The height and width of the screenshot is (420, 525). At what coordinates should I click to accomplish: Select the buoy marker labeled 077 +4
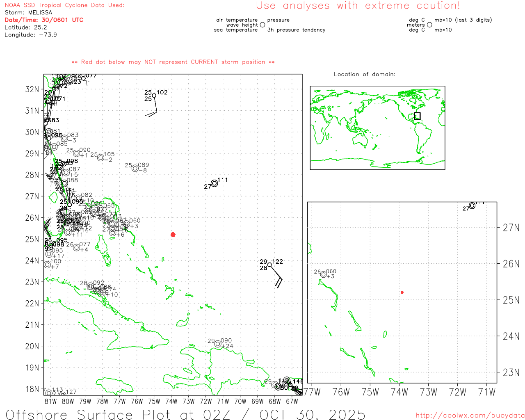point(76,247)
